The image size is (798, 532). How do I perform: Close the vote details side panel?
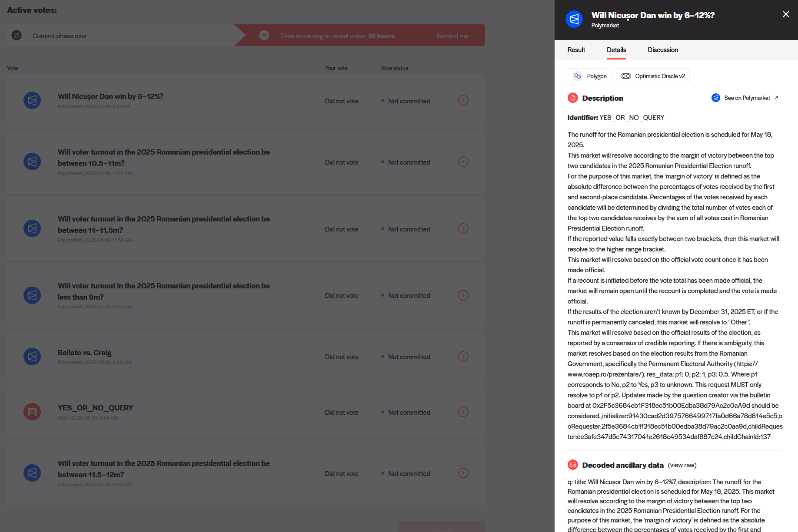click(x=786, y=14)
